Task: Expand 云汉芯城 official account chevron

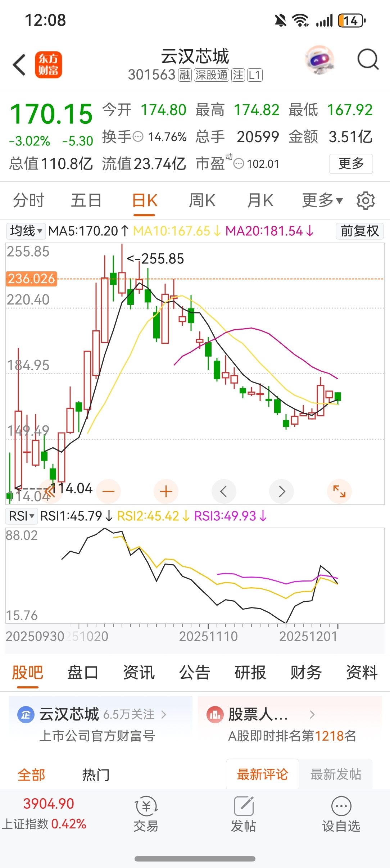Action: point(164,715)
